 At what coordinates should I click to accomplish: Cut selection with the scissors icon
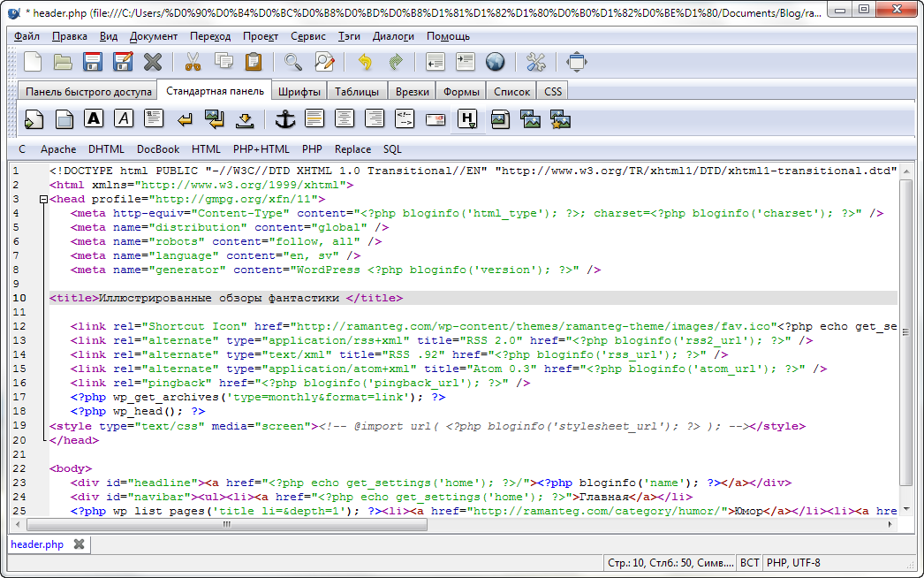pos(193,62)
